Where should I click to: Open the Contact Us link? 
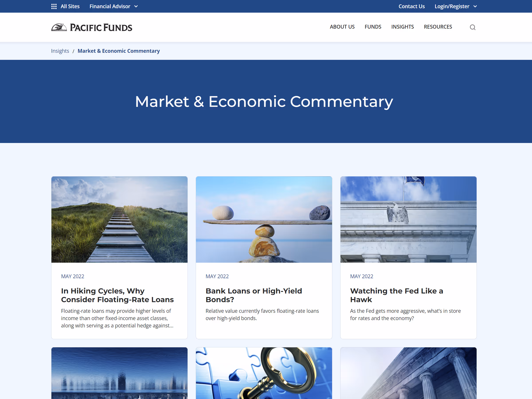[411, 6]
